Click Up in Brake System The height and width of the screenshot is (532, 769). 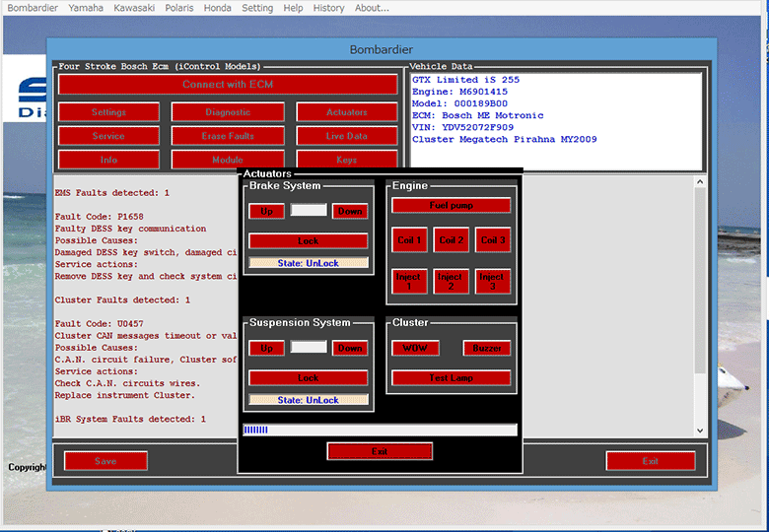click(x=266, y=211)
